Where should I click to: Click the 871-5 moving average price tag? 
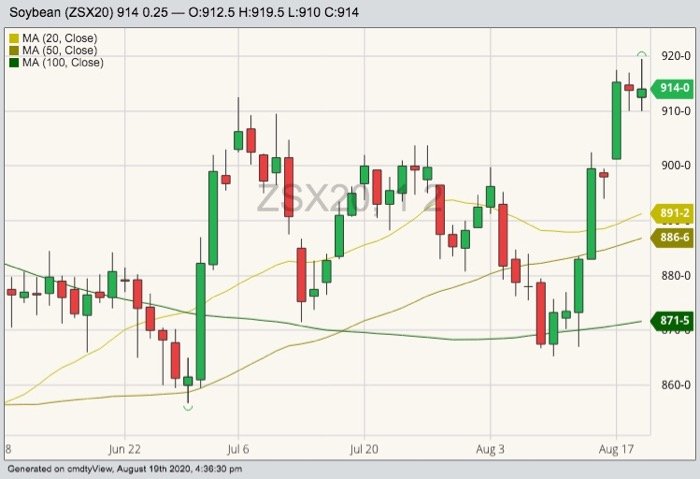pyautogui.click(x=673, y=321)
